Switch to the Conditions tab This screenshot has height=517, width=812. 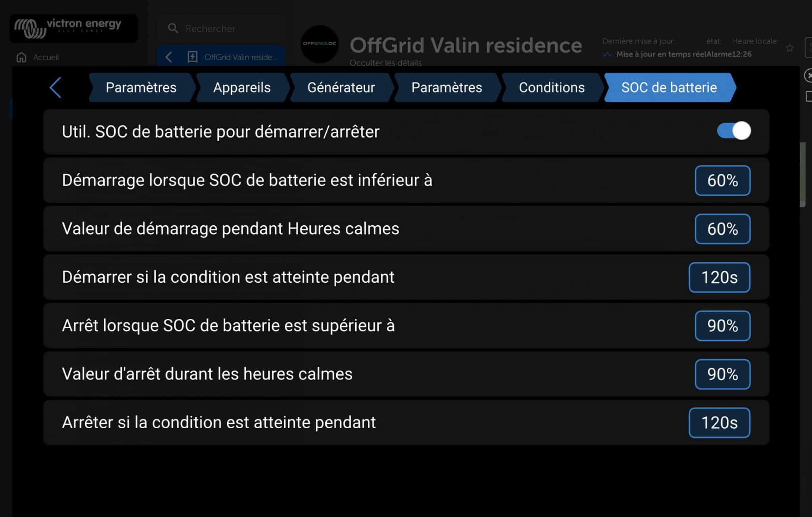click(552, 87)
